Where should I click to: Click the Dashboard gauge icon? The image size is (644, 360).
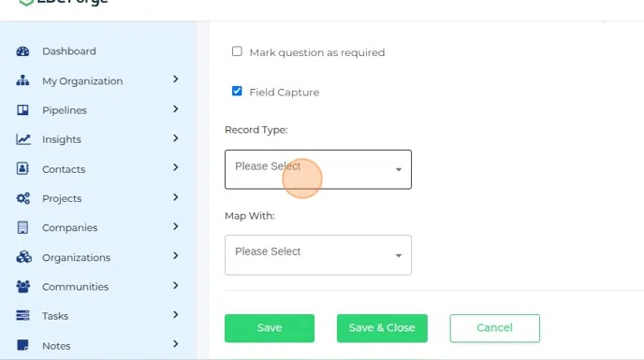tap(22, 51)
